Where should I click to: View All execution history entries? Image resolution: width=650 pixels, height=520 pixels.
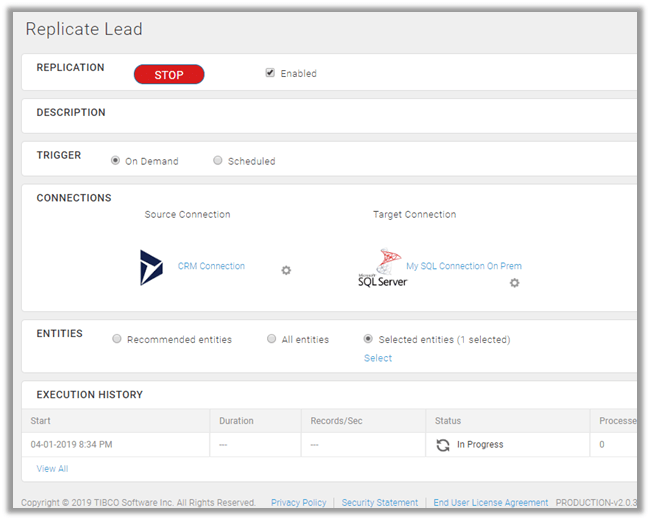52,468
